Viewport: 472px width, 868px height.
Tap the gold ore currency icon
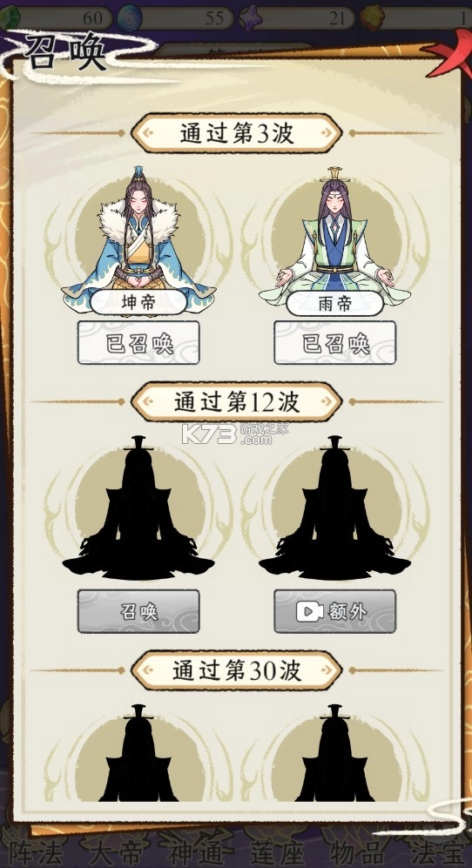tap(372, 17)
